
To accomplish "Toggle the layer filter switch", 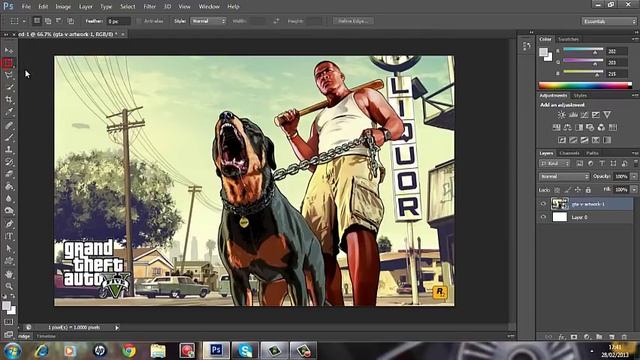I will 636,163.
